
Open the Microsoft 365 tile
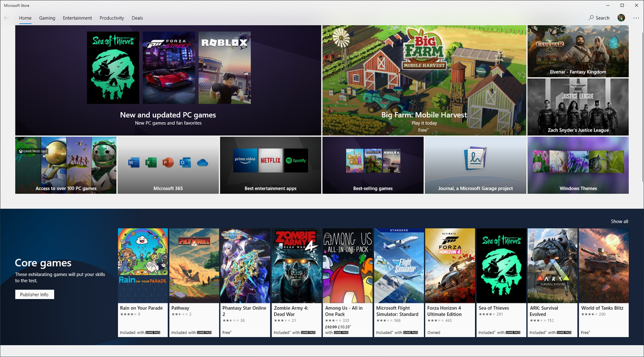click(168, 165)
